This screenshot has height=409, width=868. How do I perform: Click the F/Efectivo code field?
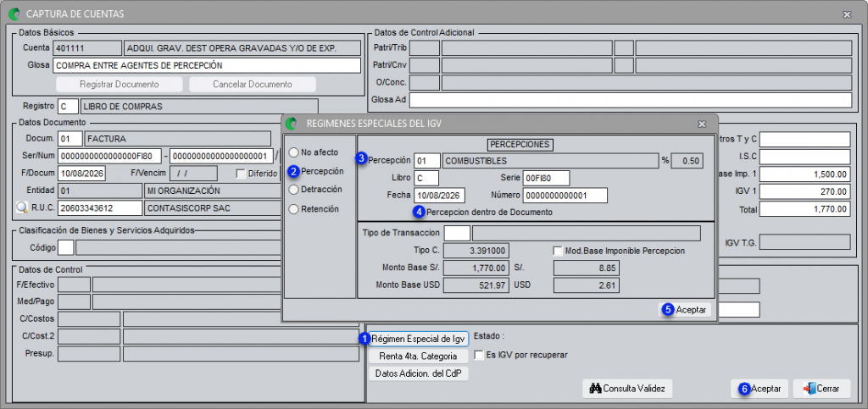pos(75,285)
